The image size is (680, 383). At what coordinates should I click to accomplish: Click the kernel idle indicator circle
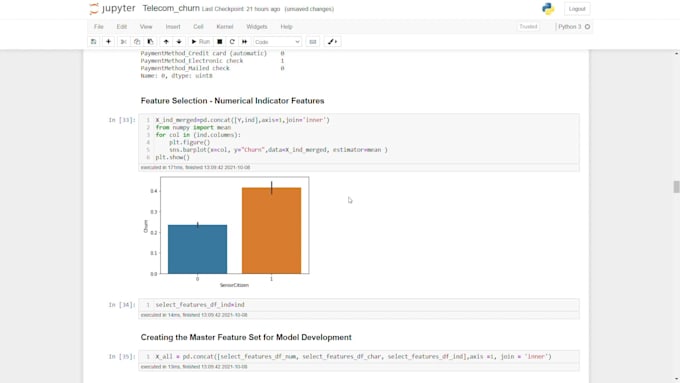point(587,27)
